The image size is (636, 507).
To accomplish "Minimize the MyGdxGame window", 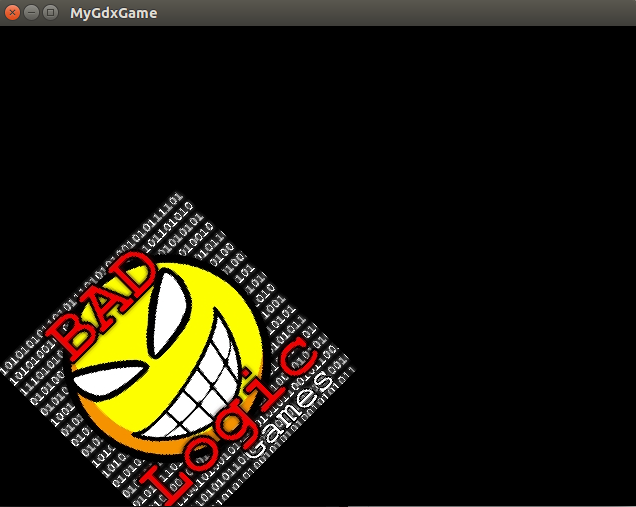I will tap(32, 13).
